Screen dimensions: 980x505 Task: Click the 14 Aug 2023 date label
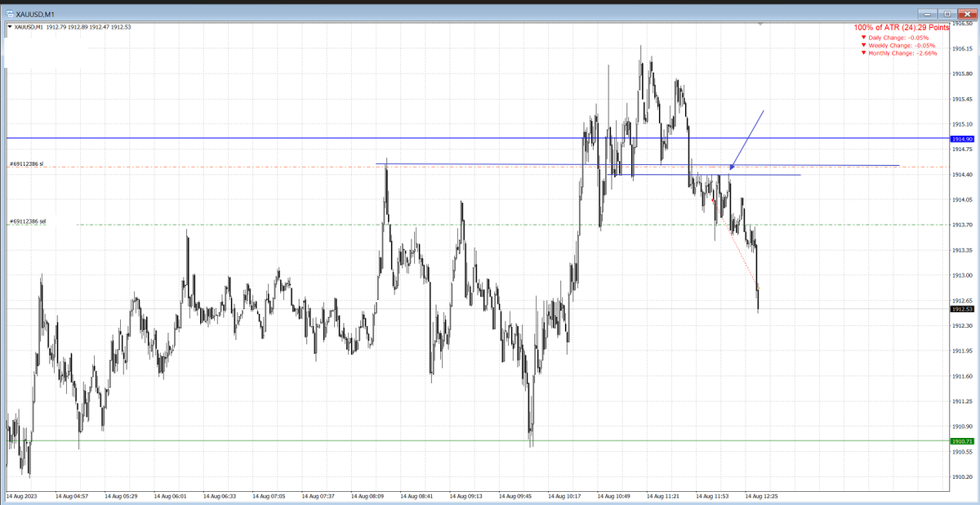(x=20, y=495)
